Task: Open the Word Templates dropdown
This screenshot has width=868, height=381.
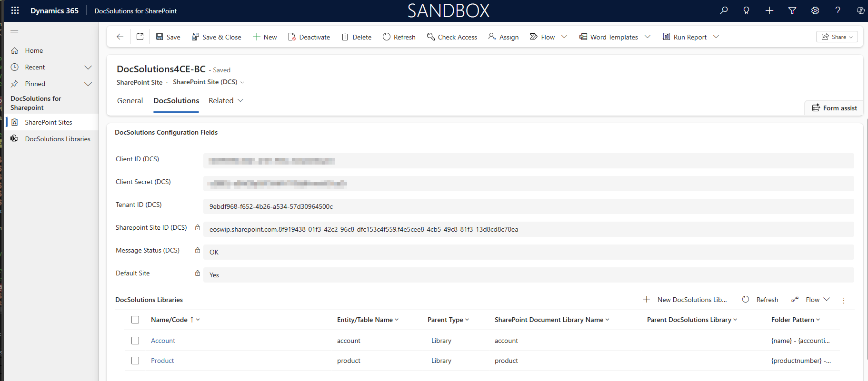Action: pos(647,37)
